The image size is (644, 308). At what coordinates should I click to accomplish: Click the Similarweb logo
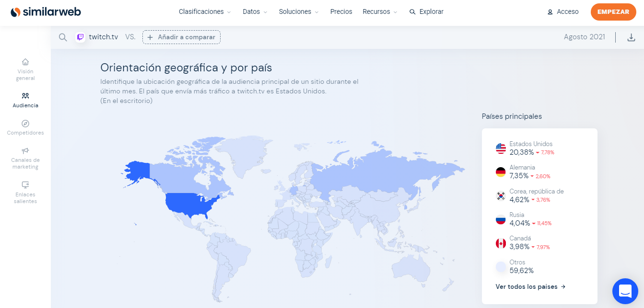tap(46, 12)
